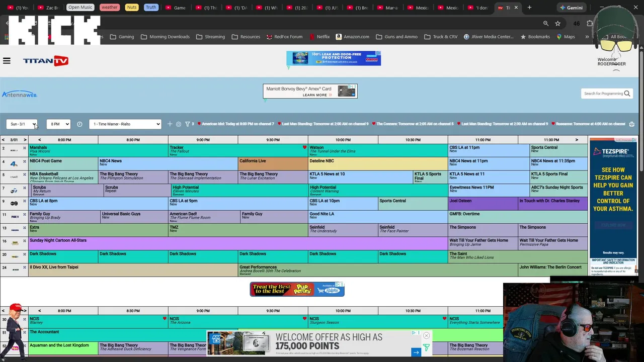Bookmark this page with the star icon

coord(557,23)
